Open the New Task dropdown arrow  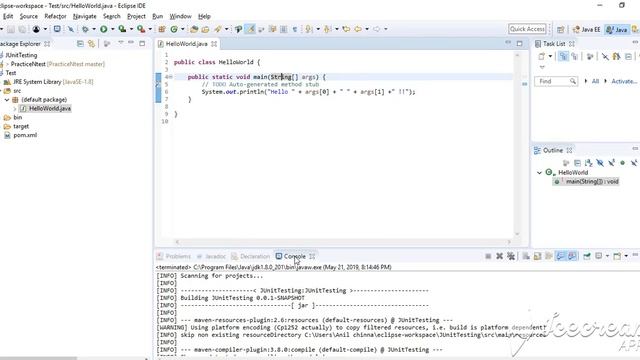[550, 56]
